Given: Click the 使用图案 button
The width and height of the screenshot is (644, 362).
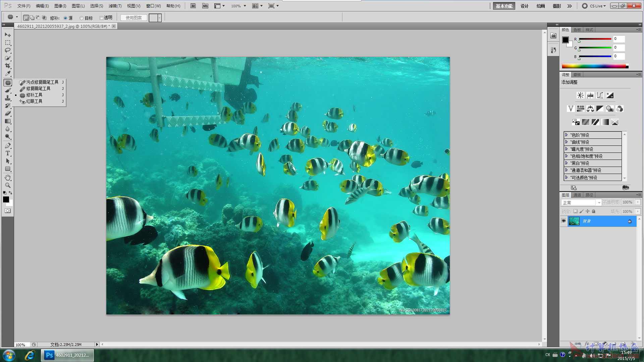Looking at the screenshot, I should point(133,18).
